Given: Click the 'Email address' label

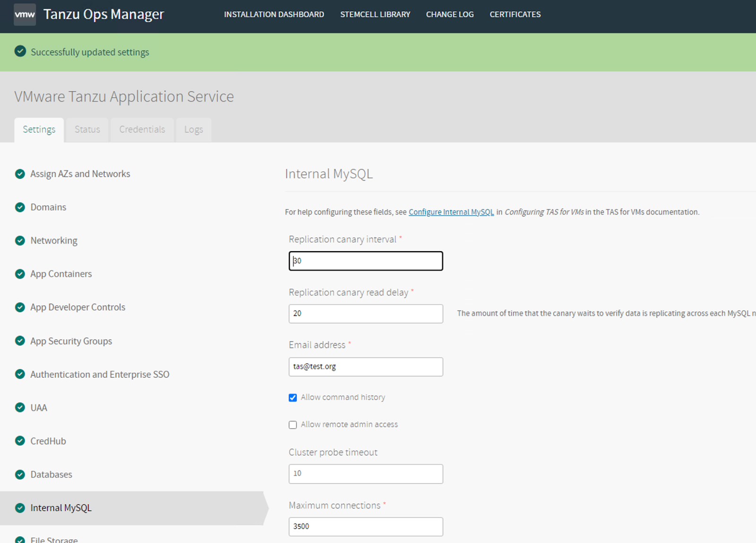Looking at the screenshot, I should coord(317,345).
